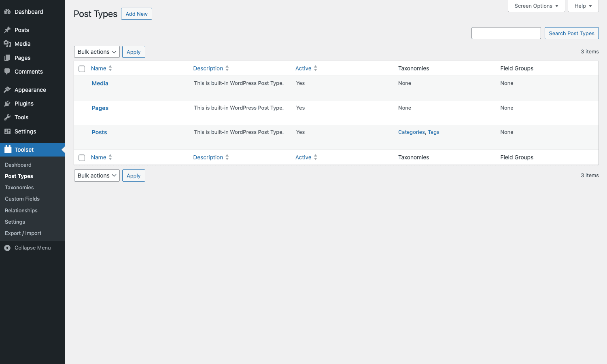
Task: Click sort arrows beside bottom Name header
Action: point(110,157)
